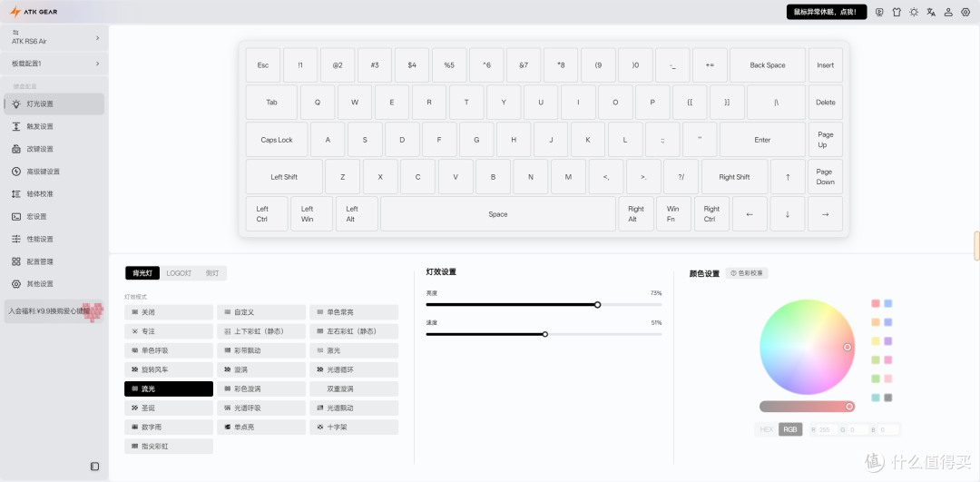Open the tutorial video icon in header

pyautogui.click(x=879, y=12)
